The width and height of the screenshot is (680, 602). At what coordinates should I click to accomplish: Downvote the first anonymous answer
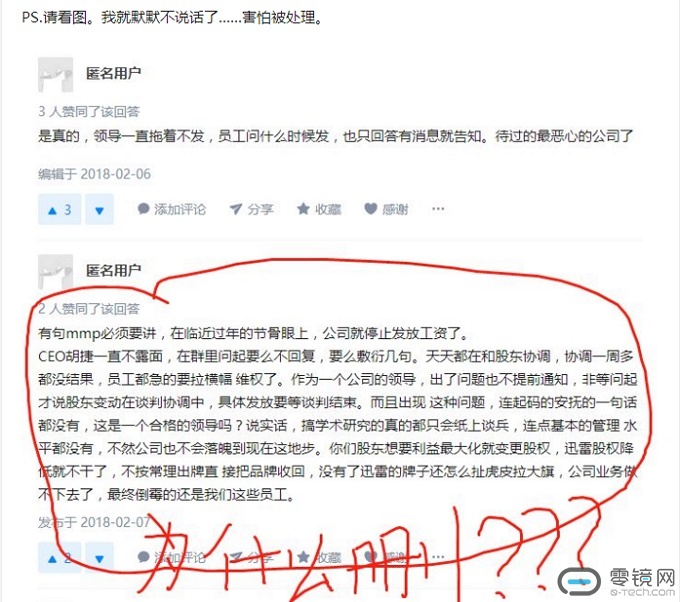pos(99,209)
